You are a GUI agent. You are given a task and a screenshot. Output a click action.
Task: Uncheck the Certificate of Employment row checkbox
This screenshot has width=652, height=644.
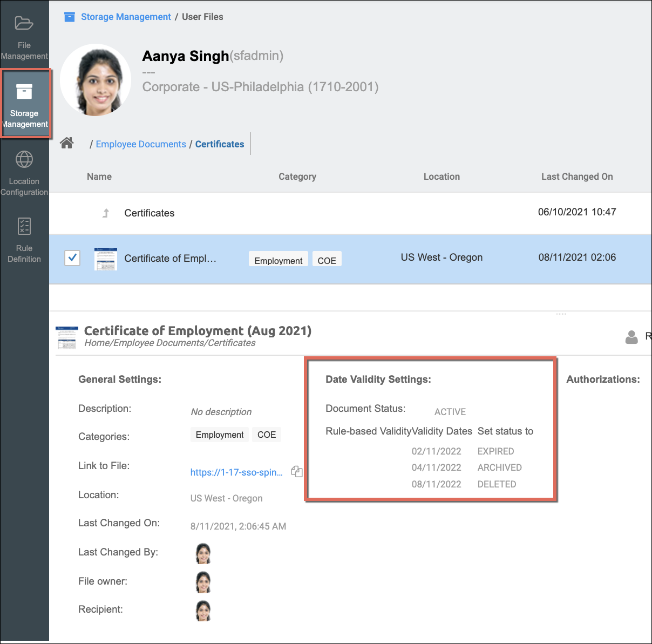click(72, 258)
